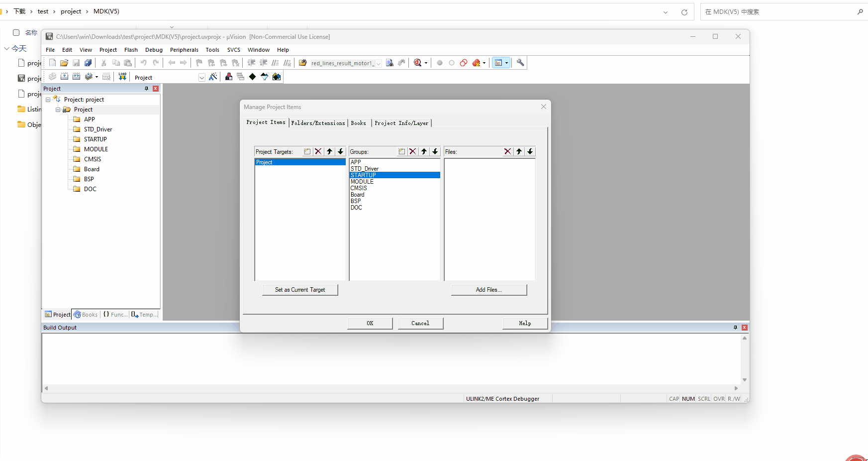This screenshot has height=461, width=868.
Task: Move the STARTUP group up with the arrow
Action: click(424, 151)
